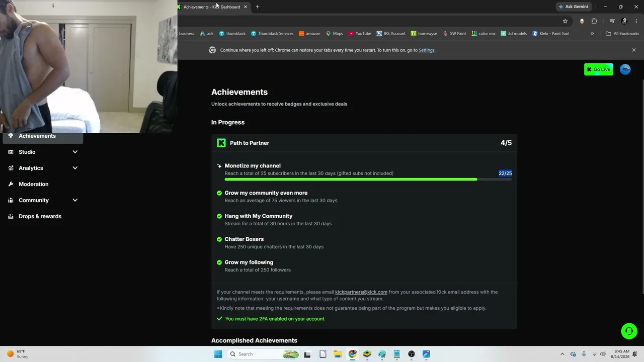
Task: Click the Drops & rewards icon
Action: click(11, 216)
